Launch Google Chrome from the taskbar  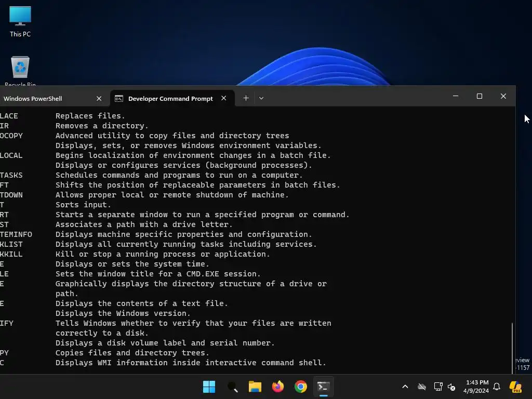click(x=301, y=387)
